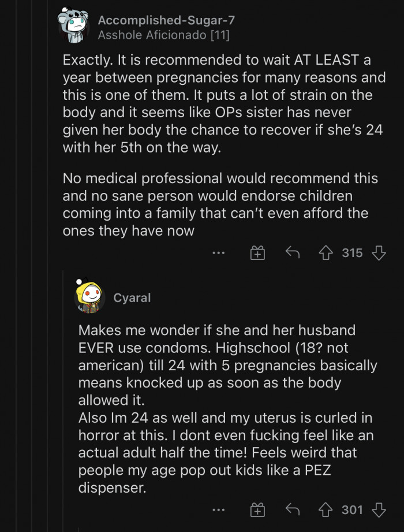Open the overflow menu on Accomplished-Sugar-7's comment
This screenshot has width=404, height=532.
[219, 252]
